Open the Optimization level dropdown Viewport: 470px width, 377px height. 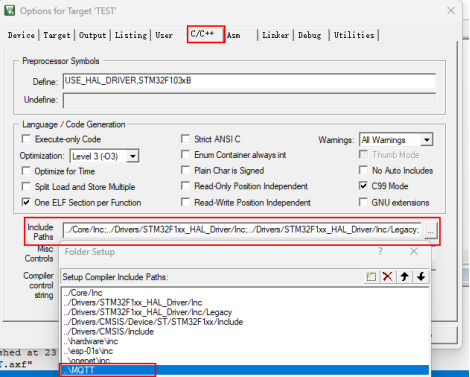[x=133, y=156]
